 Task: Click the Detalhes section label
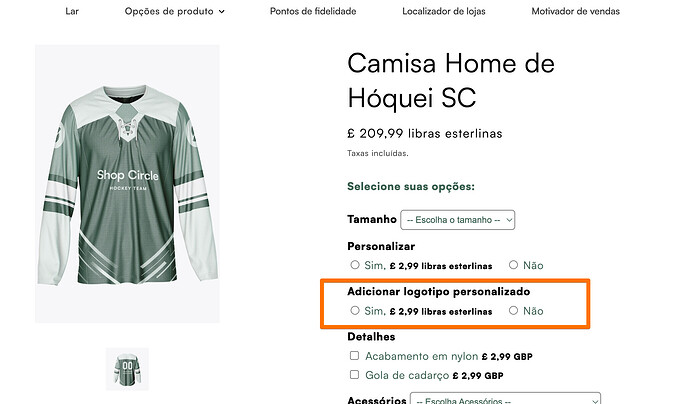click(x=372, y=337)
